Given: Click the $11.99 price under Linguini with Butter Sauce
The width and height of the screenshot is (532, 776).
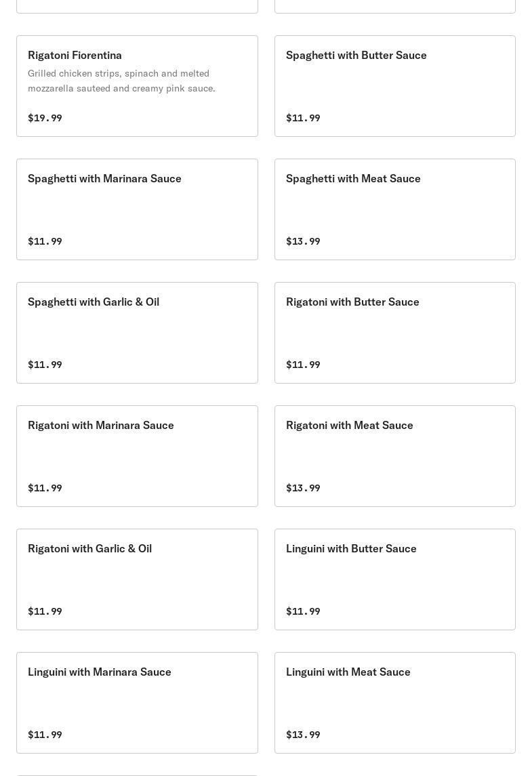Looking at the screenshot, I should (x=303, y=611).
